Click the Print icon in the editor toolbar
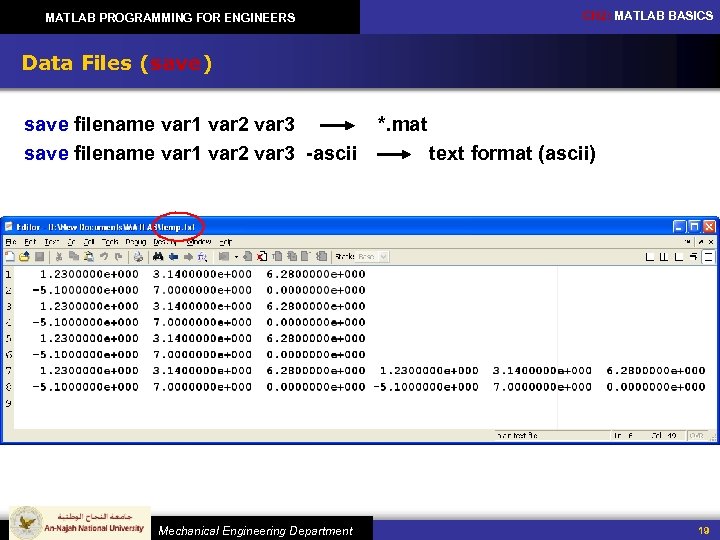The width and height of the screenshot is (720, 540). [x=138, y=256]
